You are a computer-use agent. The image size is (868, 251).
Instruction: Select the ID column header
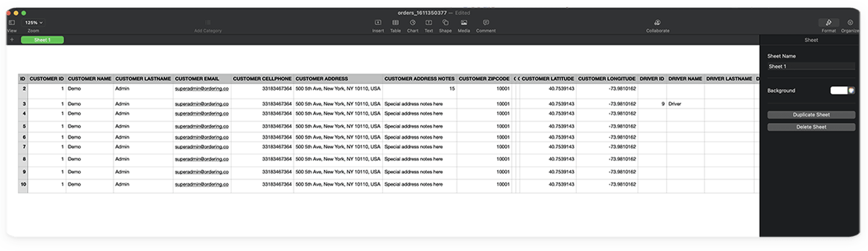23,79
